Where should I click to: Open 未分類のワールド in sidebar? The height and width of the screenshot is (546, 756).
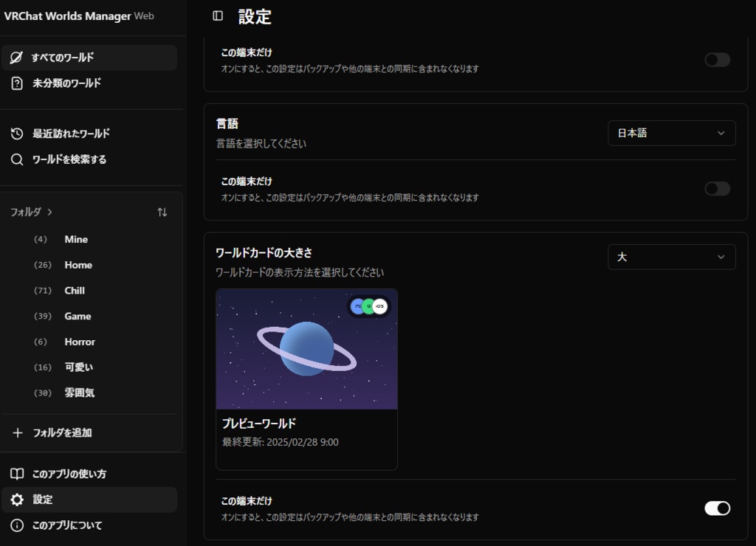click(89, 83)
